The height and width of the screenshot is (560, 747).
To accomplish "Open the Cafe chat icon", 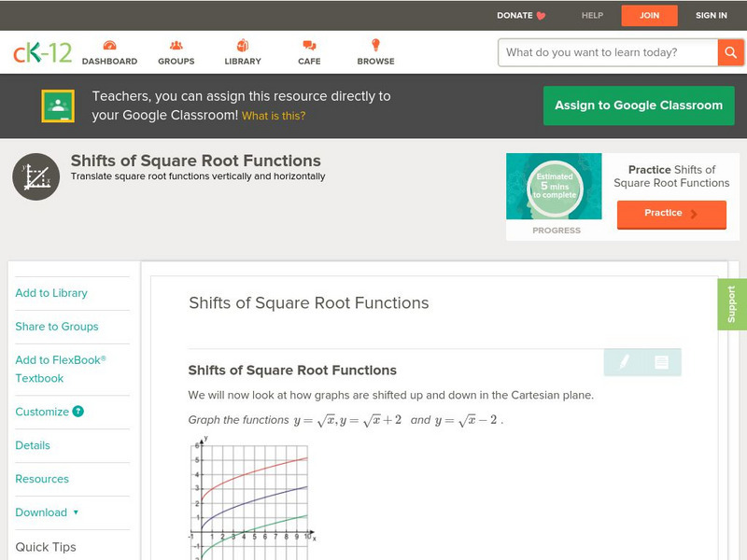I will click(309, 46).
